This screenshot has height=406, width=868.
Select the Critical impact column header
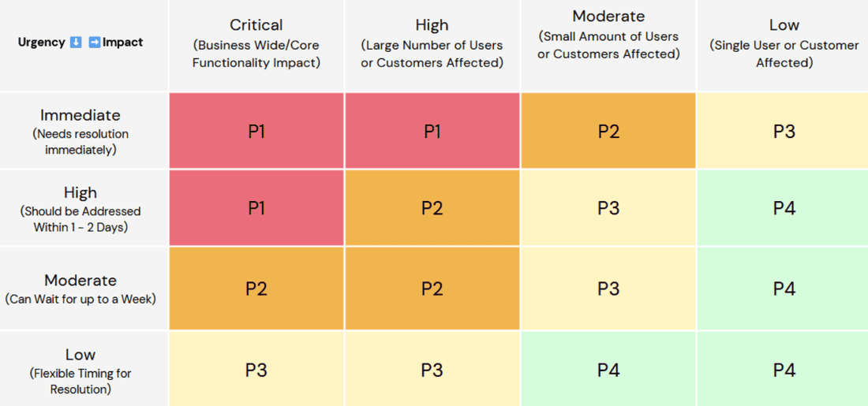pyautogui.click(x=256, y=44)
